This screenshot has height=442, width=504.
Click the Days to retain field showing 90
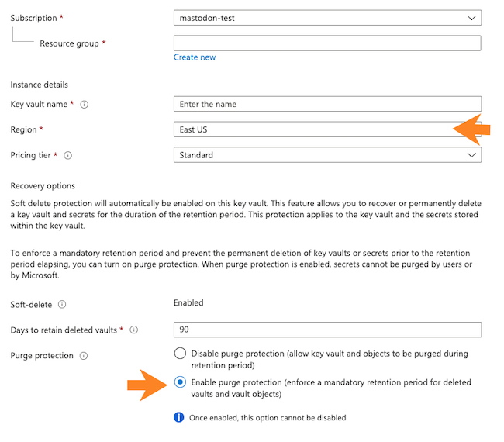327,330
